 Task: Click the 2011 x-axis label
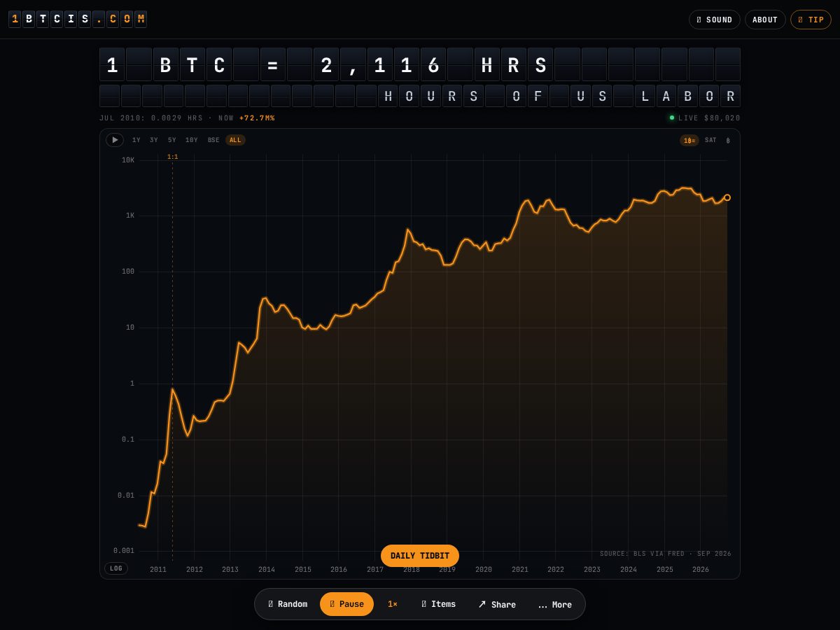[x=158, y=570]
